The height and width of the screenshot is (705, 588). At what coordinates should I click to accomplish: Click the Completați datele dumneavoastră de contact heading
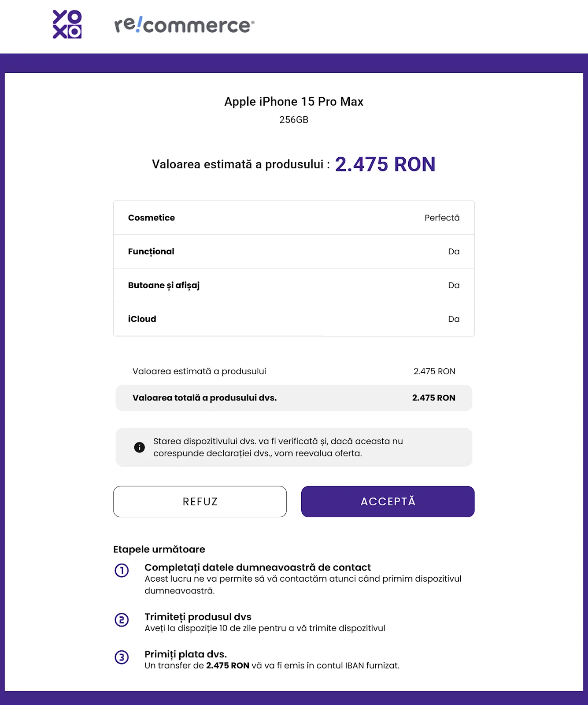click(x=258, y=567)
